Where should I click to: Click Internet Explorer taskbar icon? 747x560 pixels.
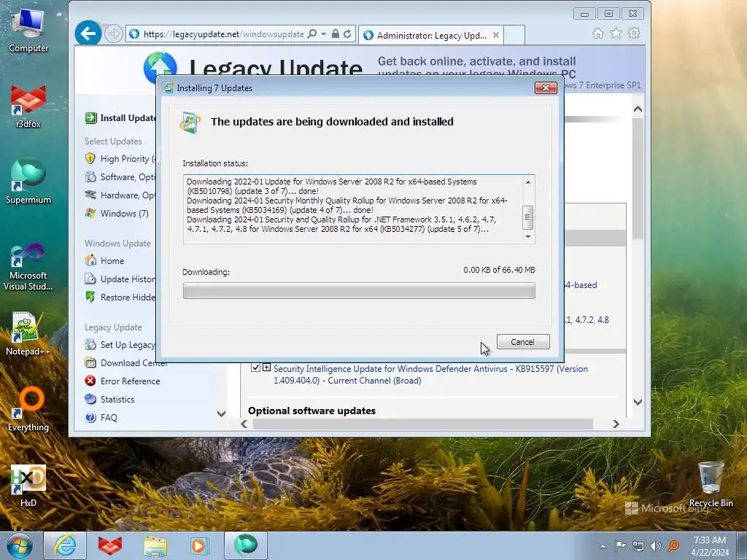coord(65,545)
